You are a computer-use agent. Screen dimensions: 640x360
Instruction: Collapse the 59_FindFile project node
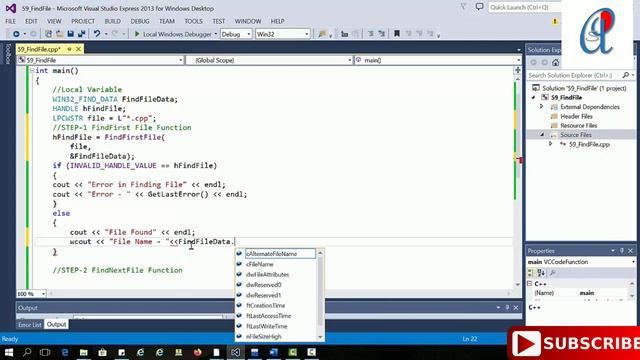[x=533, y=98]
